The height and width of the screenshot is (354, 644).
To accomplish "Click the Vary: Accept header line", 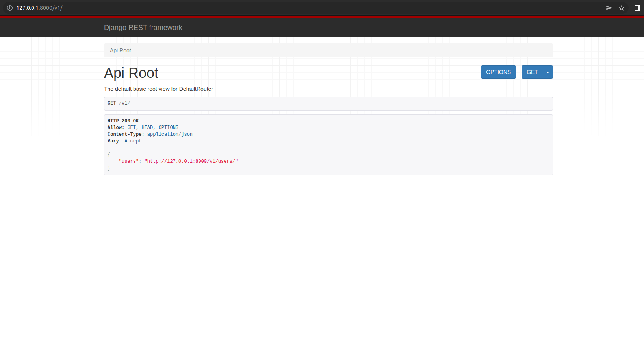I will tap(124, 141).
